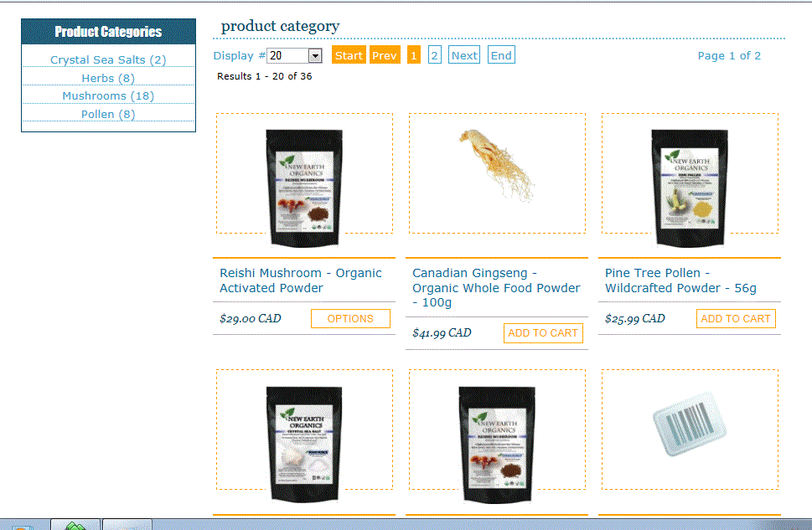812x530 pixels.
Task: Open Reishi Mushroom Organic Activated Powder title
Action: [x=300, y=280]
